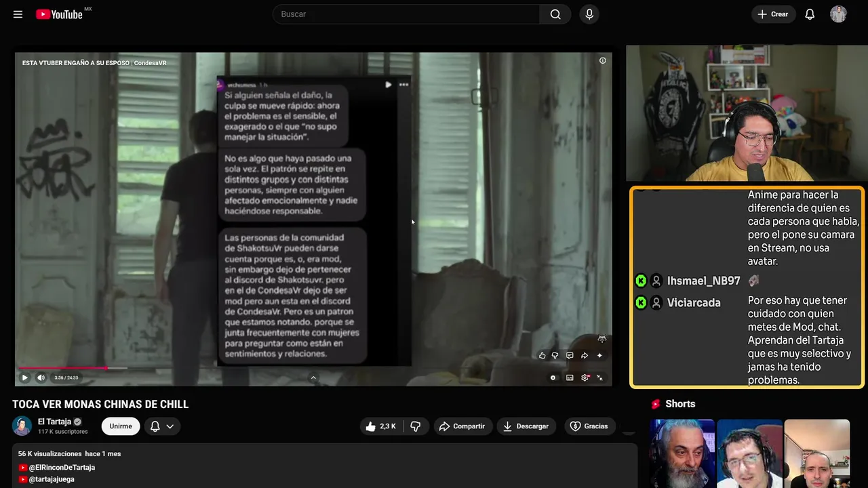
Task: Mute the video with the speaker icon
Action: pyautogui.click(x=41, y=378)
